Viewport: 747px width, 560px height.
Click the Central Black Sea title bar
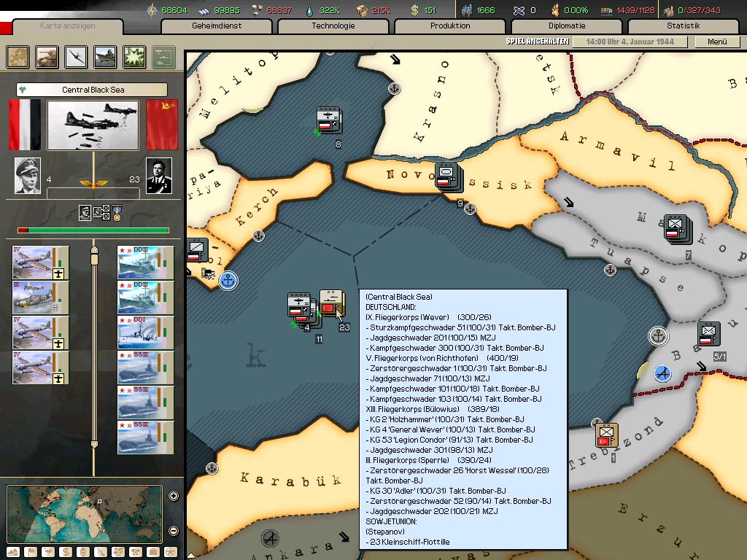(92, 90)
